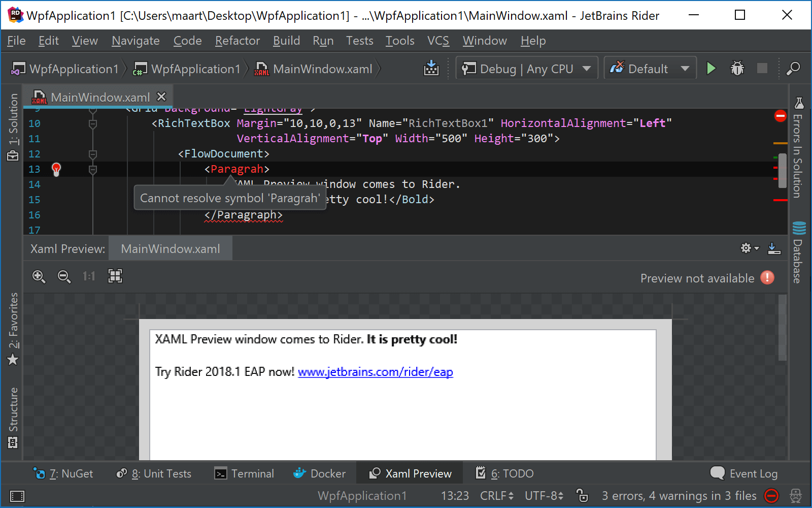Open the Tests menu

point(359,41)
